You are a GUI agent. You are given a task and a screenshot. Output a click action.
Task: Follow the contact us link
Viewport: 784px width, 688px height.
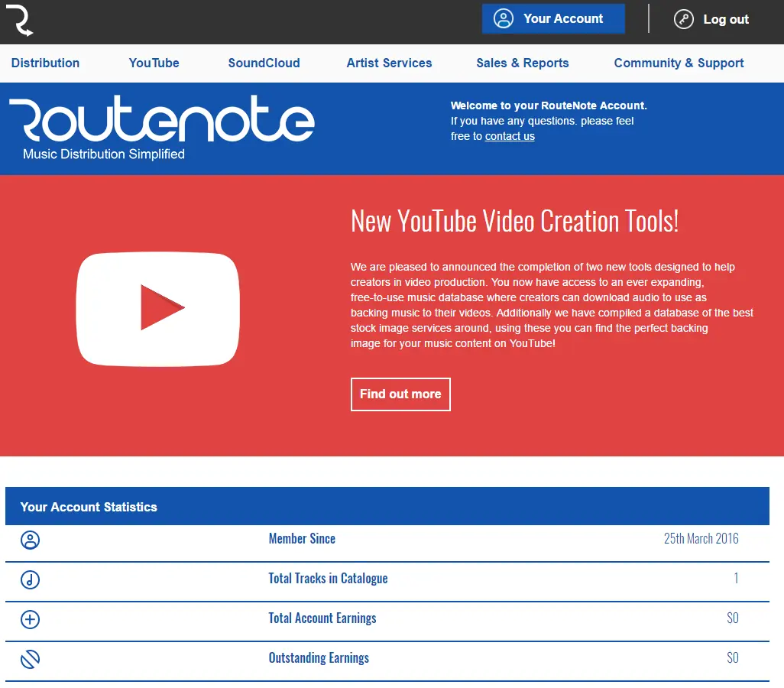tap(510, 136)
